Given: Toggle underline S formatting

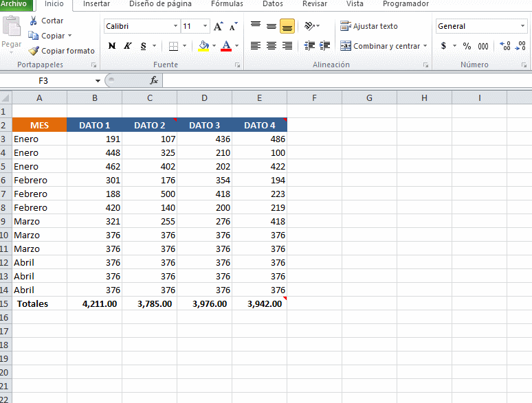Looking at the screenshot, I should tap(143, 46).
